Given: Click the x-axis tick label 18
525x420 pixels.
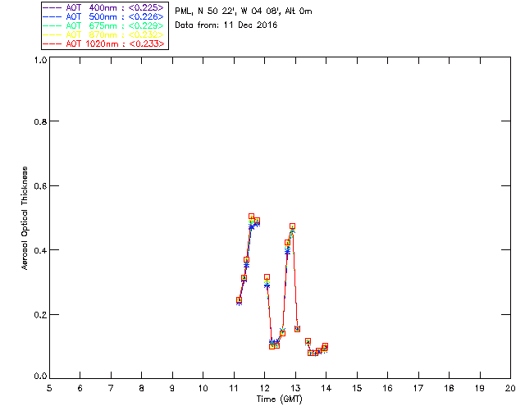Looking at the screenshot, I should [449, 388].
